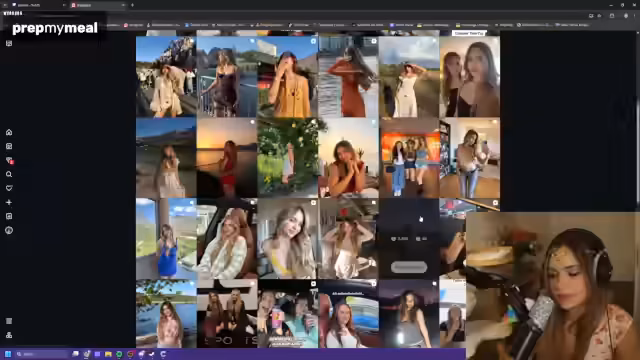The image size is (640, 360).
Task: Click the button on the hovered dark post tile
Action: tap(409, 267)
